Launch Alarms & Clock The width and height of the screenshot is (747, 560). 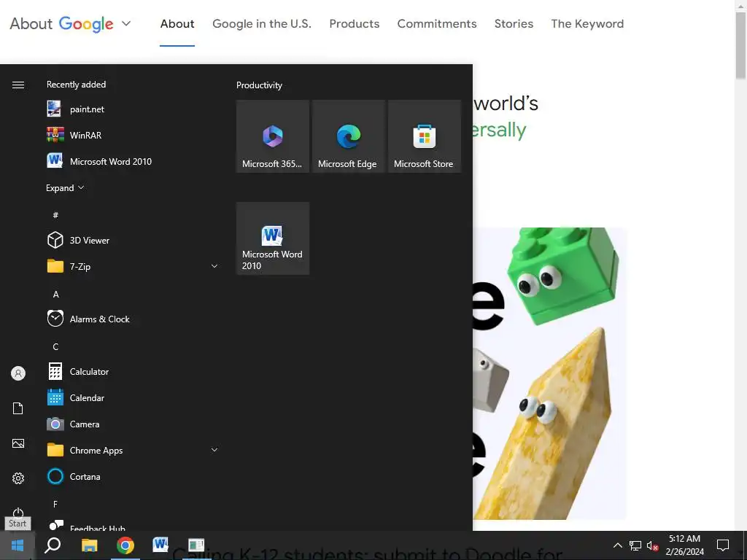pos(133,319)
